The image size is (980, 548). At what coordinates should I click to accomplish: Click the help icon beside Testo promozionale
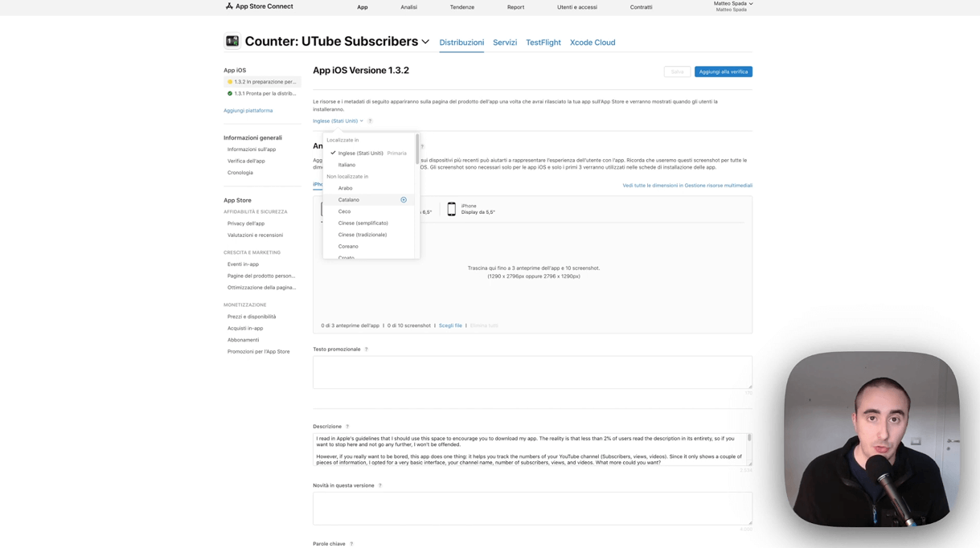click(x=367, y=350)
